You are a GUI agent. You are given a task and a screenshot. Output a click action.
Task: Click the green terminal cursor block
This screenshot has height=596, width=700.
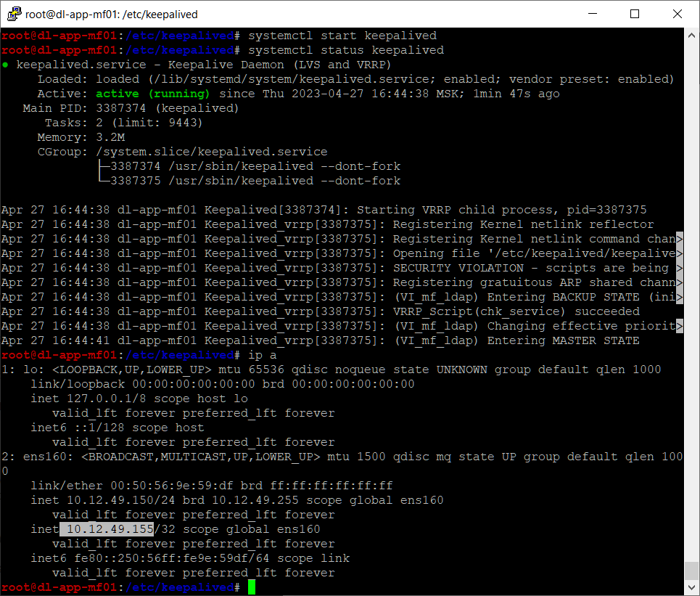coord(252,587)
